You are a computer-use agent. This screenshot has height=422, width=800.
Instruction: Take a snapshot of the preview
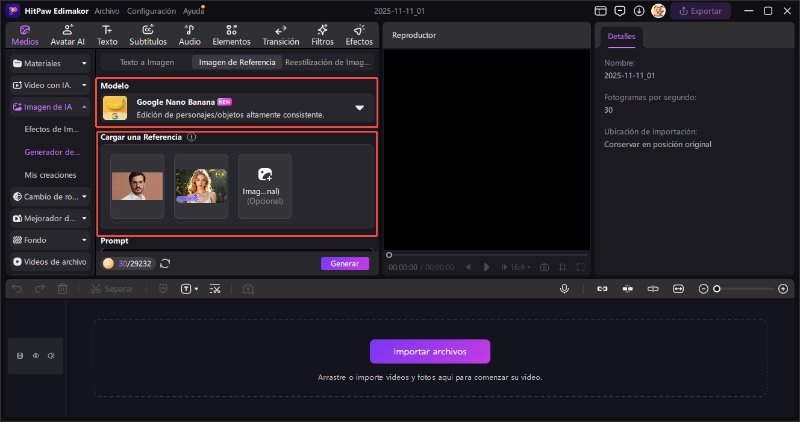coord(545,267)
